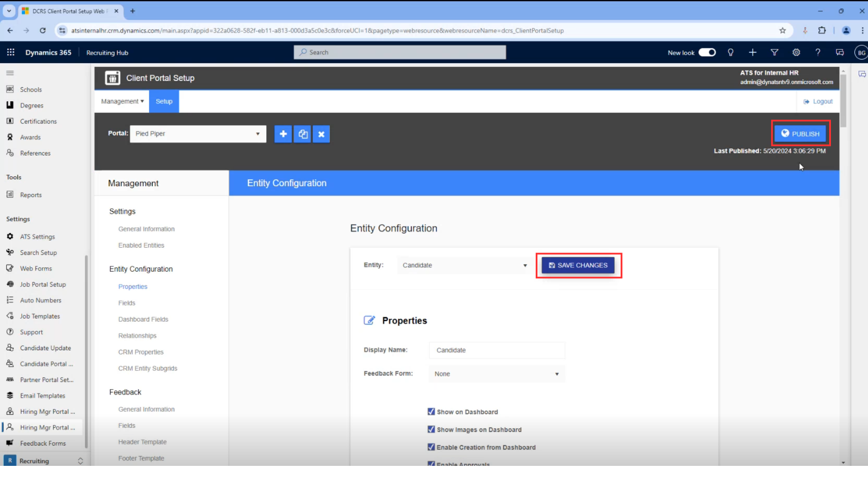
Task: Open the browser tab list chevron
Action: tap(9, 11)
